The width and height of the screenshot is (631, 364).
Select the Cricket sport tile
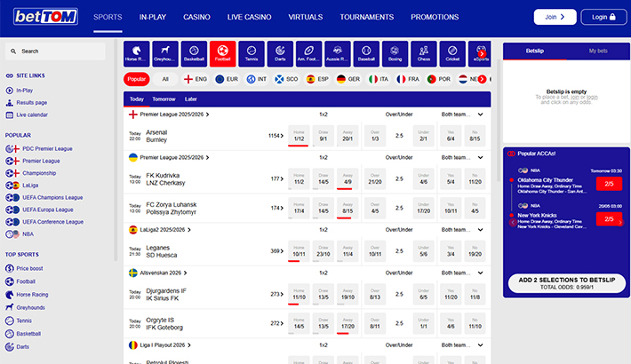[452, 53]
